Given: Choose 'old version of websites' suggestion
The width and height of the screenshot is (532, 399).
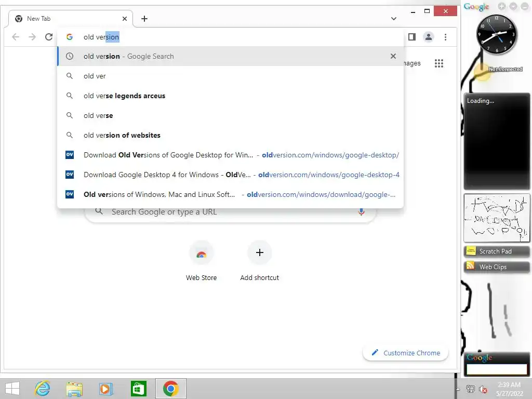Looking at the screenshot, I should click(230, 135).
